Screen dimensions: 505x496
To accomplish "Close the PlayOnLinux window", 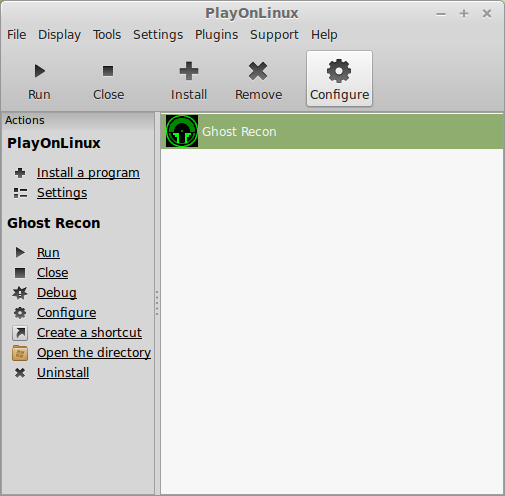I will (487, 14).
